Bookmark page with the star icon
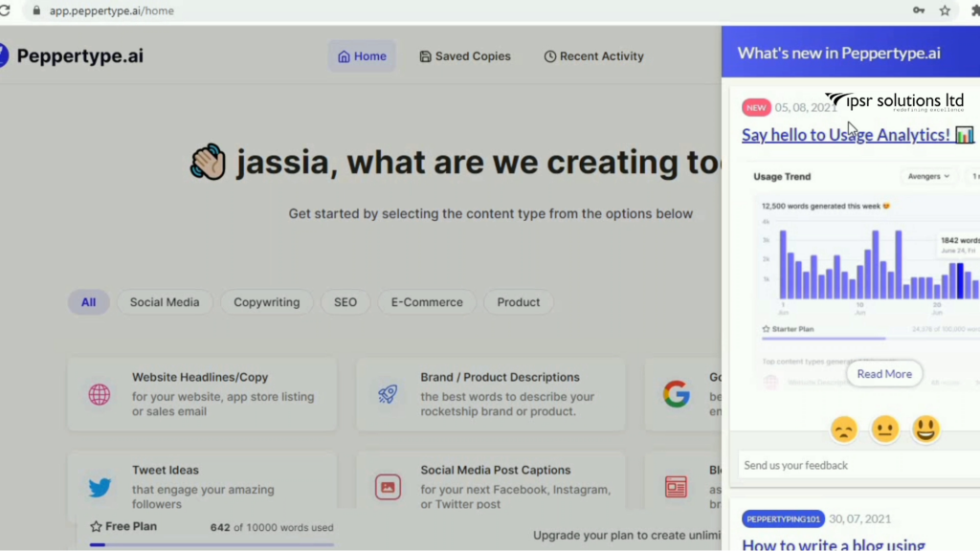Image resolution: width=980 pixels, height=551 pixels. coord(945,11)
